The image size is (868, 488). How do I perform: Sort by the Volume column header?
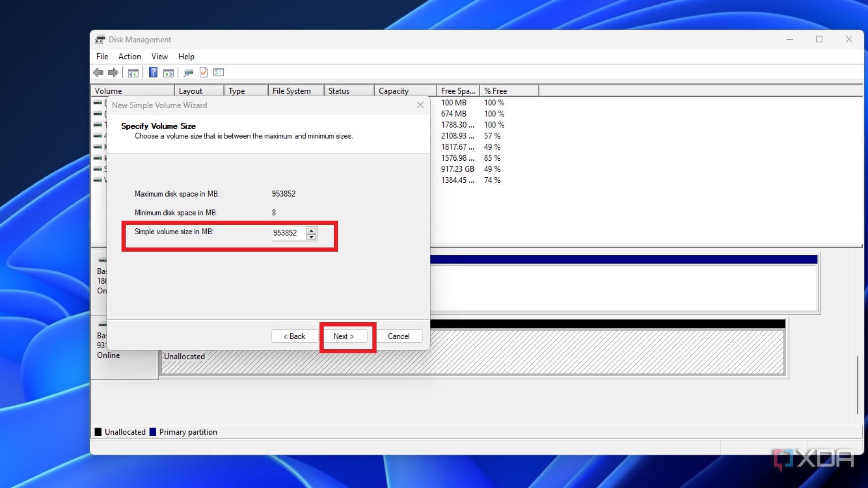click(133, 91)
